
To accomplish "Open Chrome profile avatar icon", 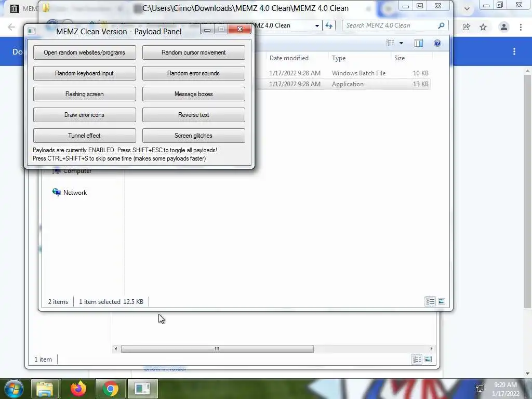I will click(504, 27).
